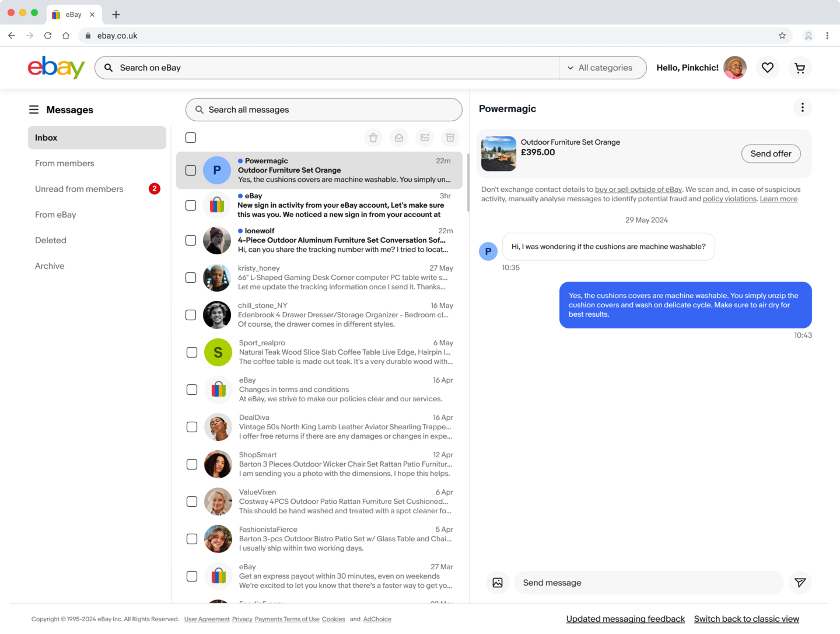
Task: Check the eBay new sign-in message checkbox
Action: 191,205
